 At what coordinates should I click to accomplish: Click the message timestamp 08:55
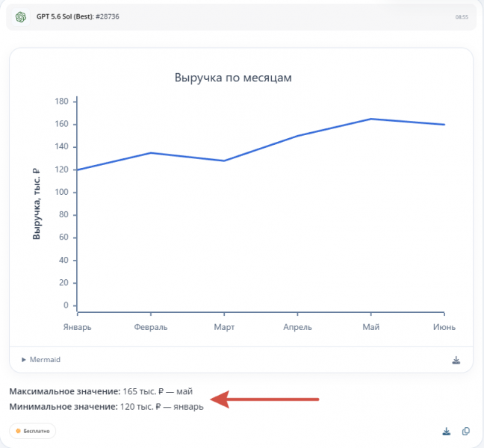point(462,17)
